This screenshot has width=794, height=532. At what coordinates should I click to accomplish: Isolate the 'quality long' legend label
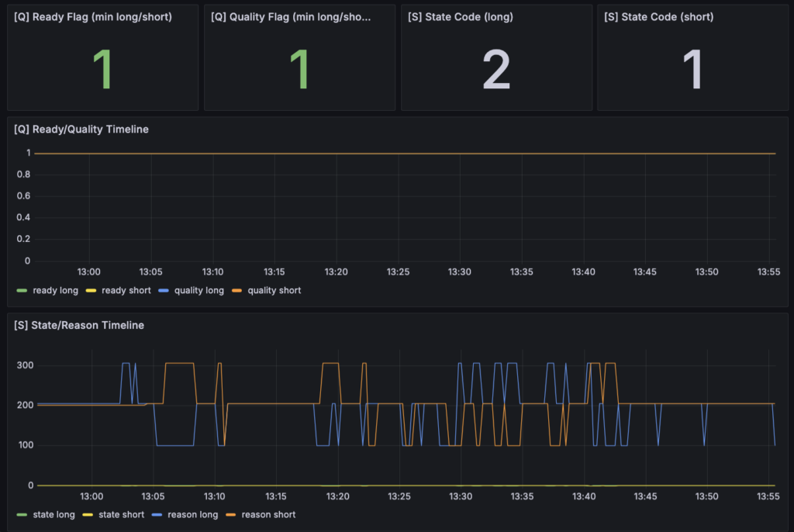pos(198,290)
